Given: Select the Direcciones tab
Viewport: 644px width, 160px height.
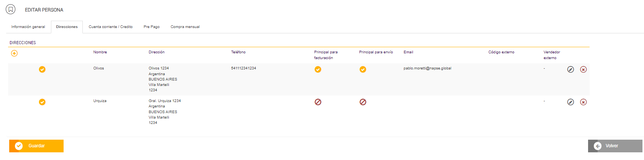Looking at the screenshot, I should tap(67, 27).
